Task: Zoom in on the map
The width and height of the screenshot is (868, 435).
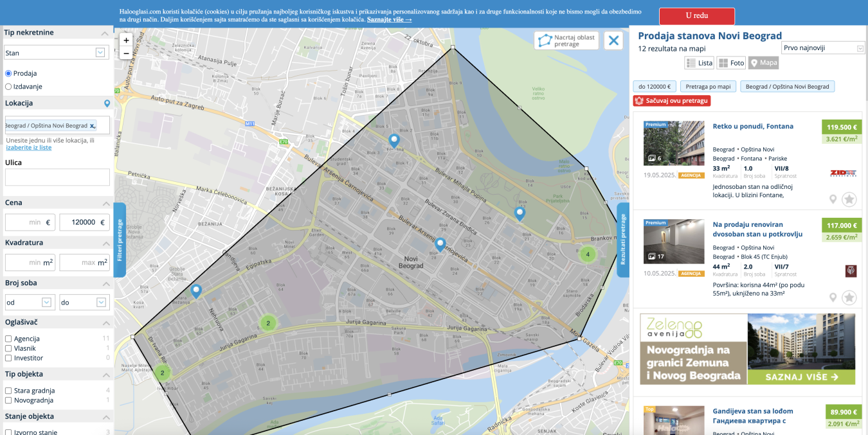Action: pyautogui.click(x=126, y=40)
